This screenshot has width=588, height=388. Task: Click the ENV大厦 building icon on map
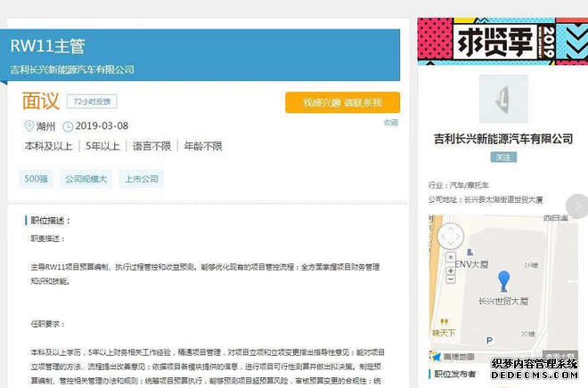click(470, 253)
